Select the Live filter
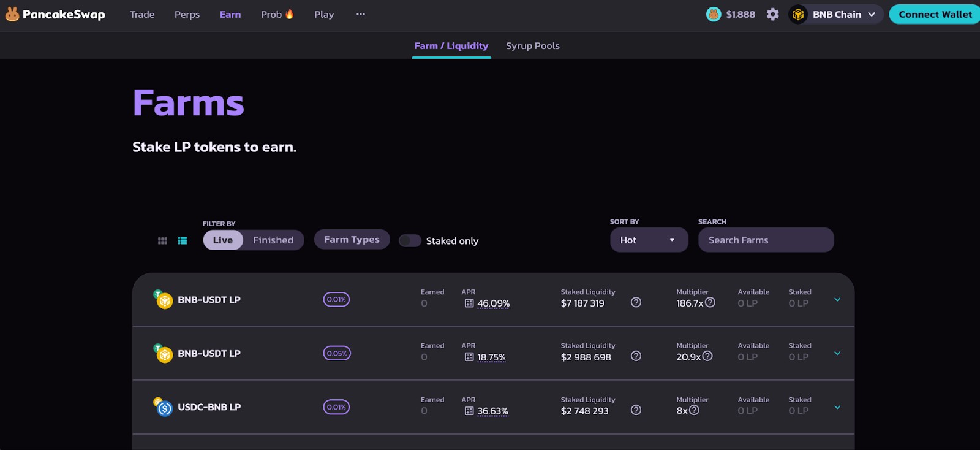 tap(223, 240)
